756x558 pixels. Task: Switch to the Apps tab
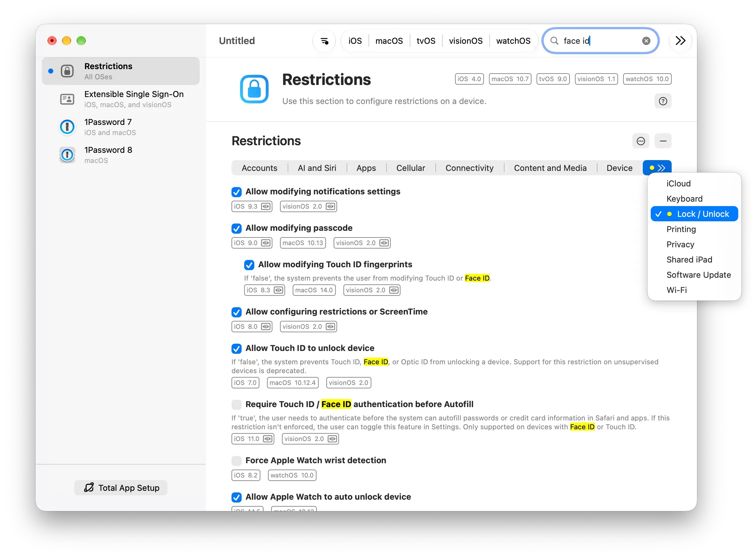[x=366, y=168]
